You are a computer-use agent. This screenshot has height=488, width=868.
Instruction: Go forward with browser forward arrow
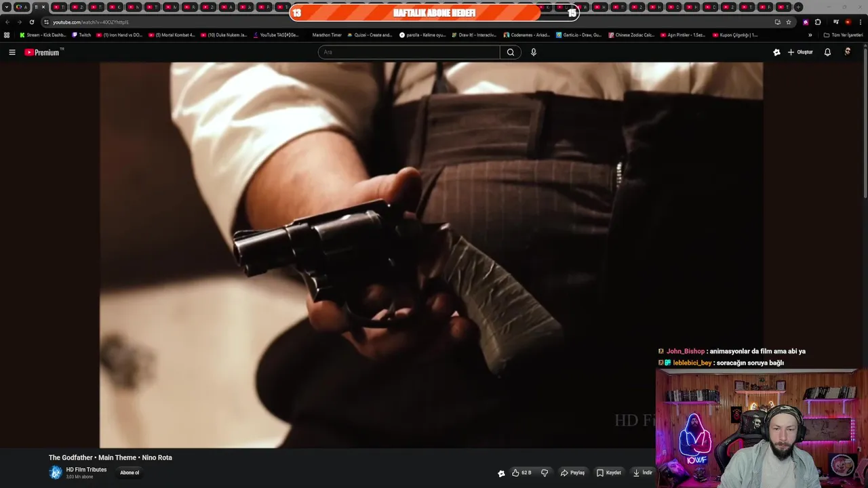click(x=19, y=22)
